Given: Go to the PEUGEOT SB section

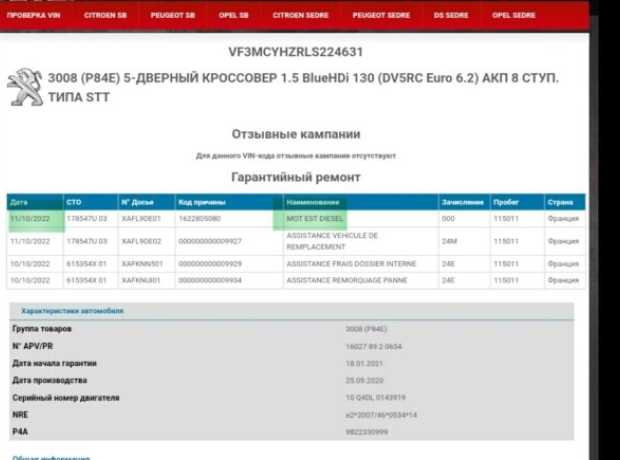Looking at the screenshot, I should pyautogui.click(x=173, y=15).
